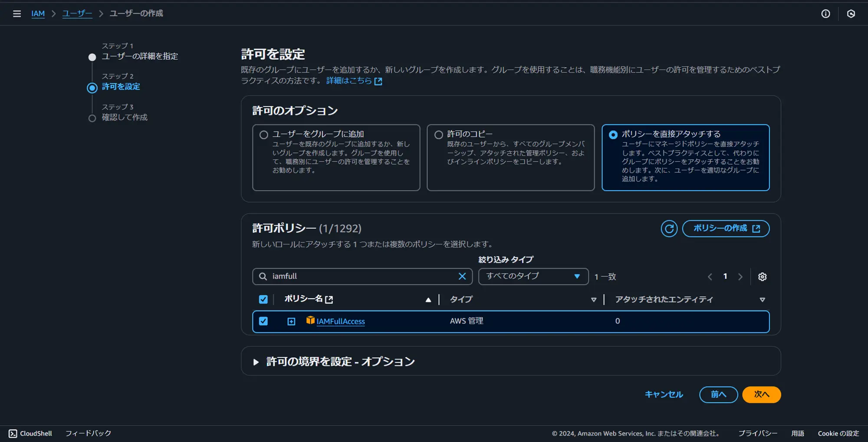Go to previous policies page arrow
Screen dimensions: 868x442
(710, 277)
